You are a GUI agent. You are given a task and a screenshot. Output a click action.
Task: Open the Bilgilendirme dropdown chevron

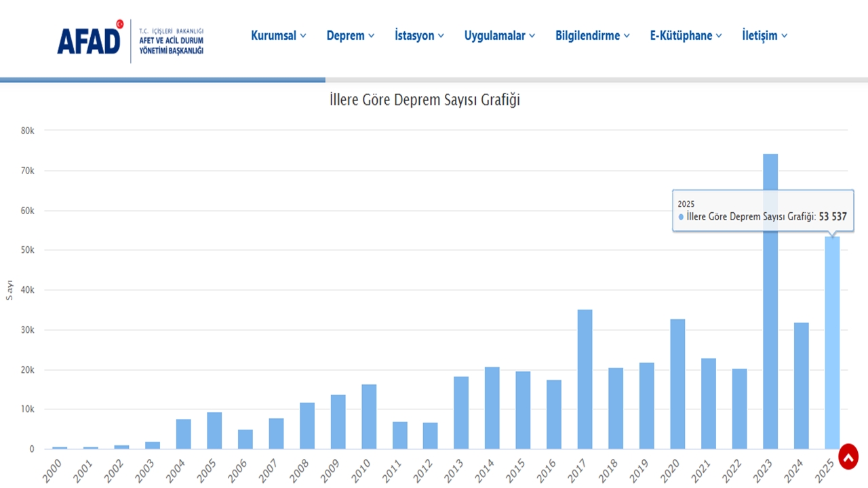tap(626, 36)
